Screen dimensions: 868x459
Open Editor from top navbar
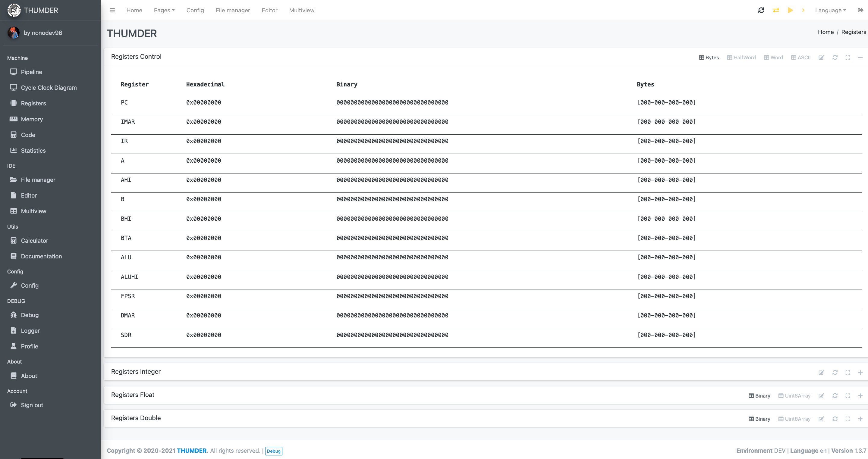tap(269, 10)
